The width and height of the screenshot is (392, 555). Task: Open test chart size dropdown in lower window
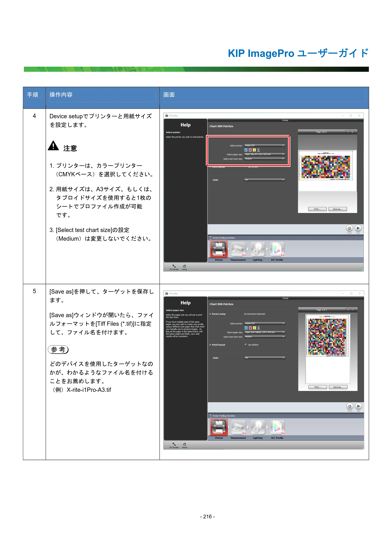tap(265, 337)
